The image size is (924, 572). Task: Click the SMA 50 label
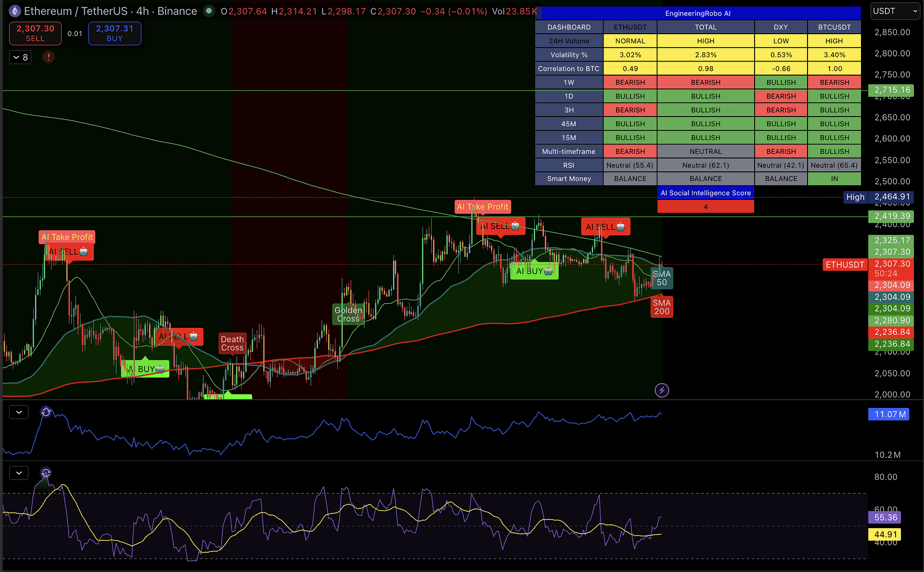click(662, 278)
